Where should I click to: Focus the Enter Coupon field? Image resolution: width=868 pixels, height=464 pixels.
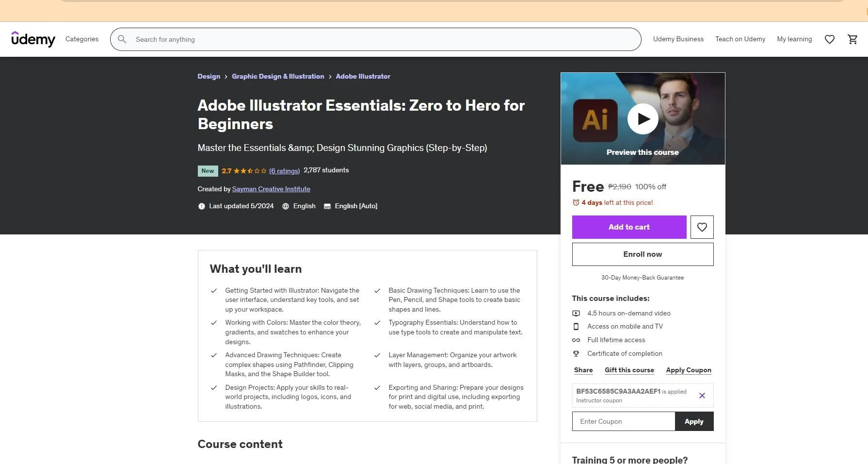(624, 422)
